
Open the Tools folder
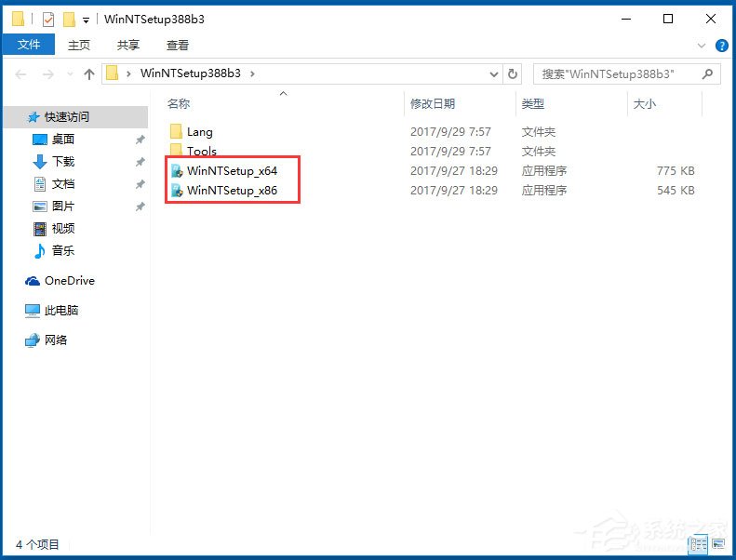click(x=202, y=151)
